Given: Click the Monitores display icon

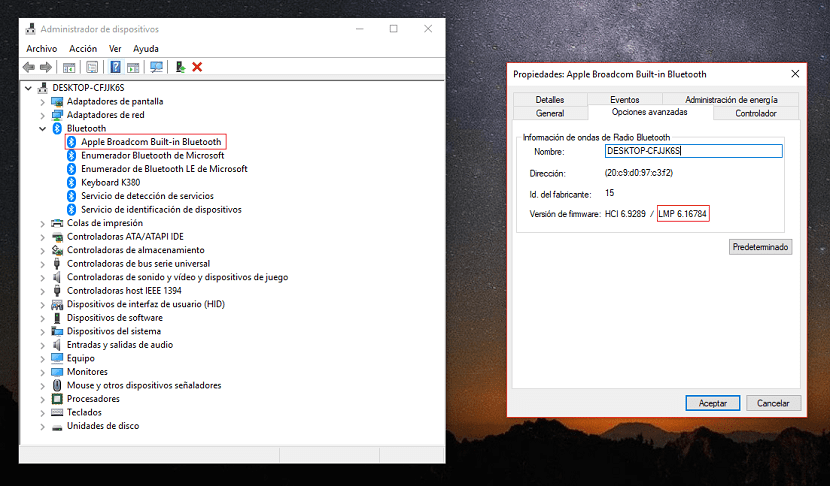Looking at the screenshot, I should tap(57, 372).
